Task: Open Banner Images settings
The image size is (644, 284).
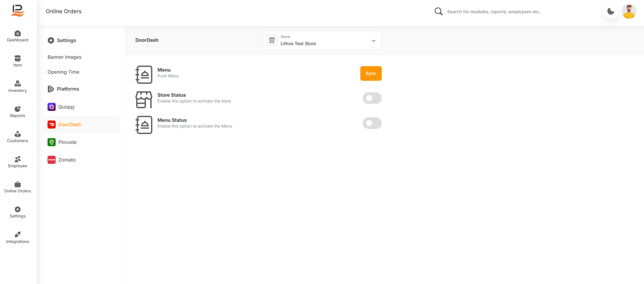Action: point(64,57)
